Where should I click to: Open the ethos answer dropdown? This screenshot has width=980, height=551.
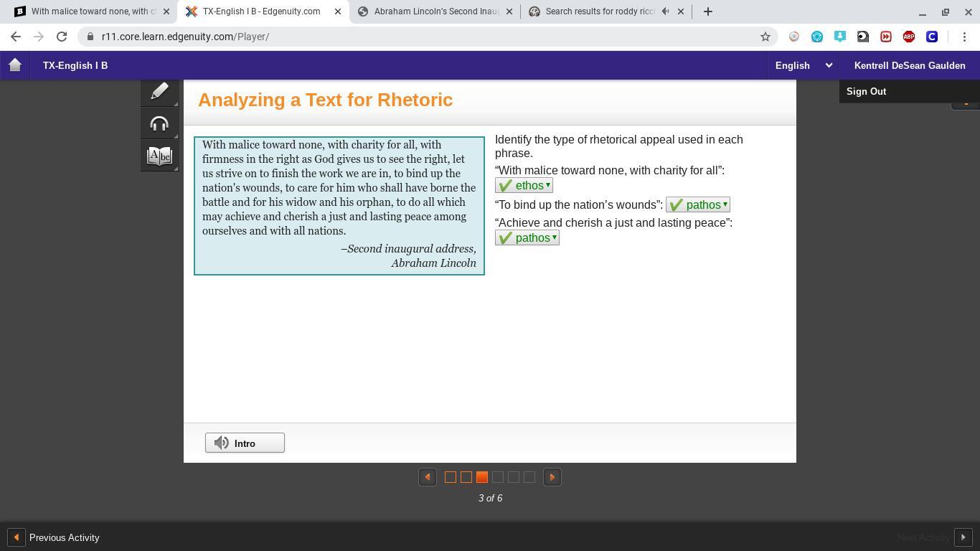[x=524, y=186]
